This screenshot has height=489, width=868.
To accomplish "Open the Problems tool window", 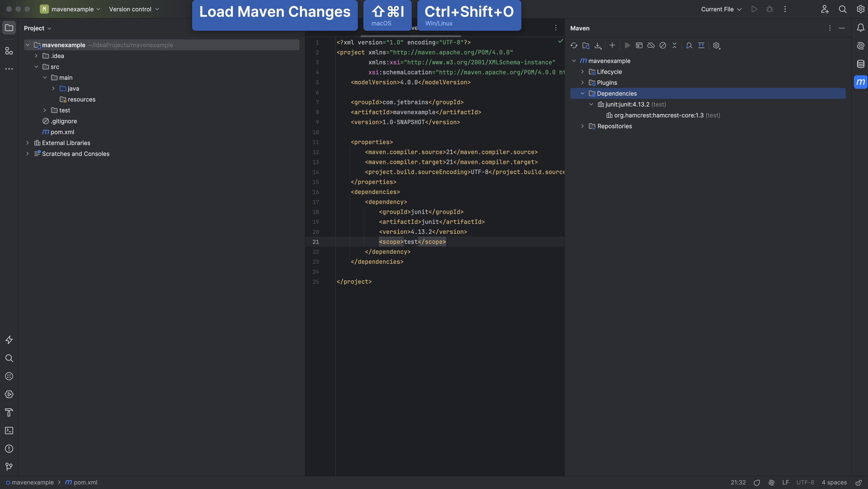I will (x=9, y=449).
